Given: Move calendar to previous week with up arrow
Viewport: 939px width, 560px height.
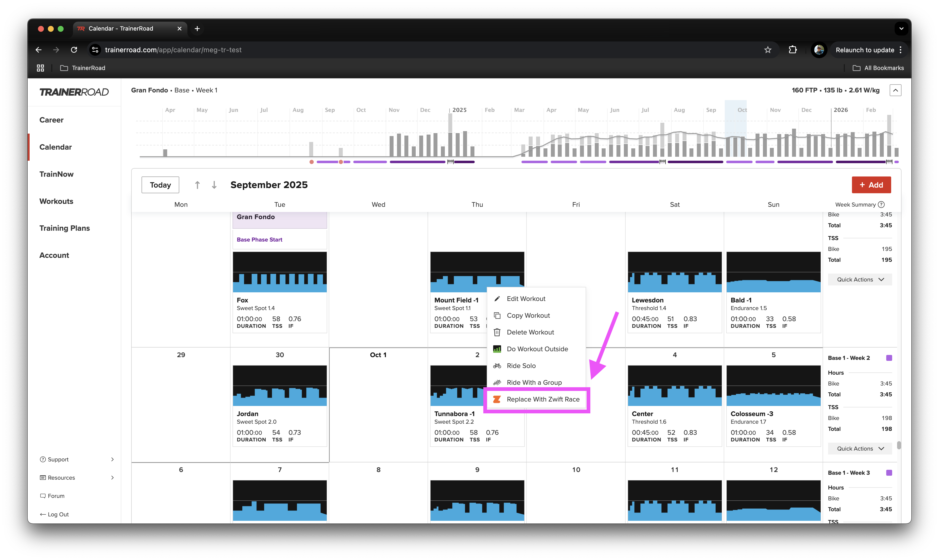Looking at the screenshot, I should (x=197, y=185).
